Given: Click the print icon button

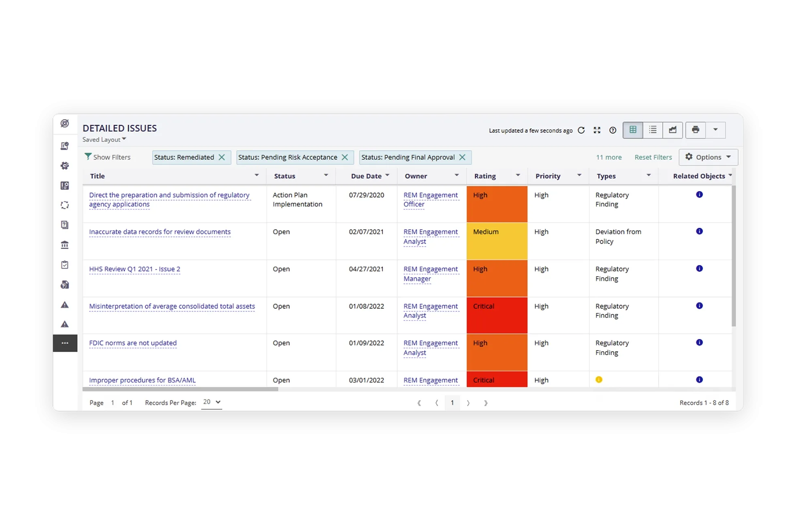Looking at the screenshot, I should 695,130.
